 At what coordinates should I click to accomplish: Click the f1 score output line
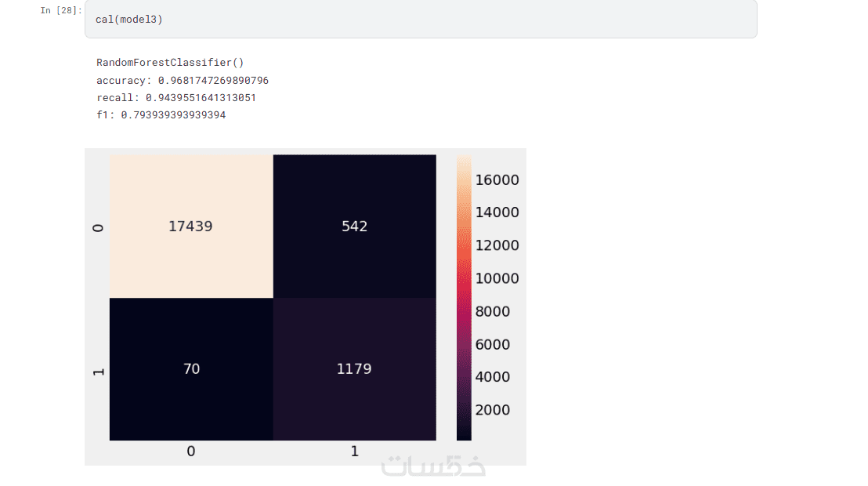[161, 115]
